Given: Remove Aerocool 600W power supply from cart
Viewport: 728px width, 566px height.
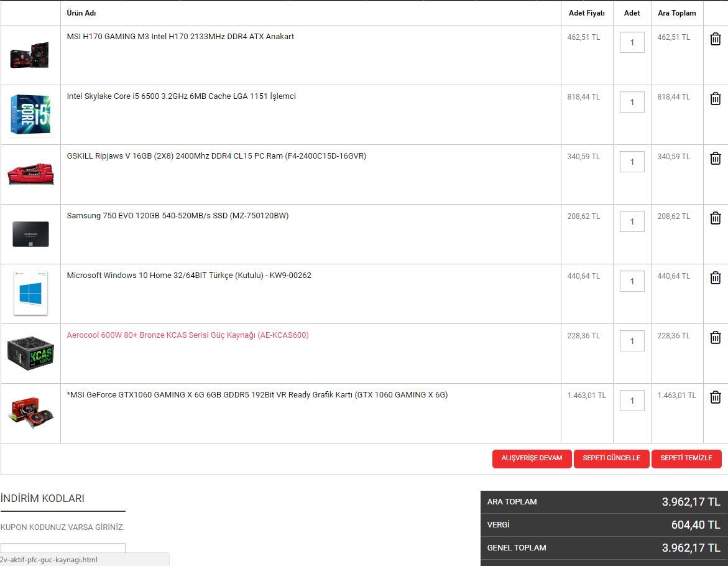Looking at the screenshot, I should coord(715,338).
